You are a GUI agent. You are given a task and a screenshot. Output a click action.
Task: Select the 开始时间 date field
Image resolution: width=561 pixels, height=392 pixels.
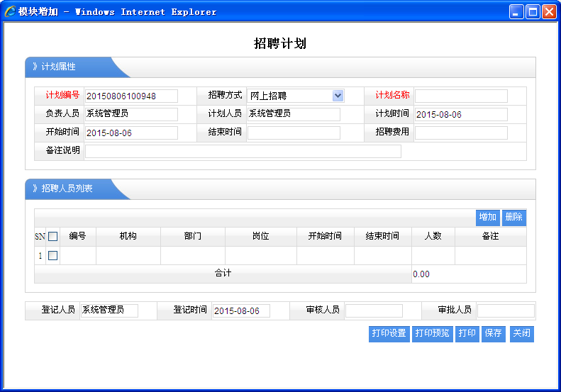pyautogui.click(x=131, y=133)
